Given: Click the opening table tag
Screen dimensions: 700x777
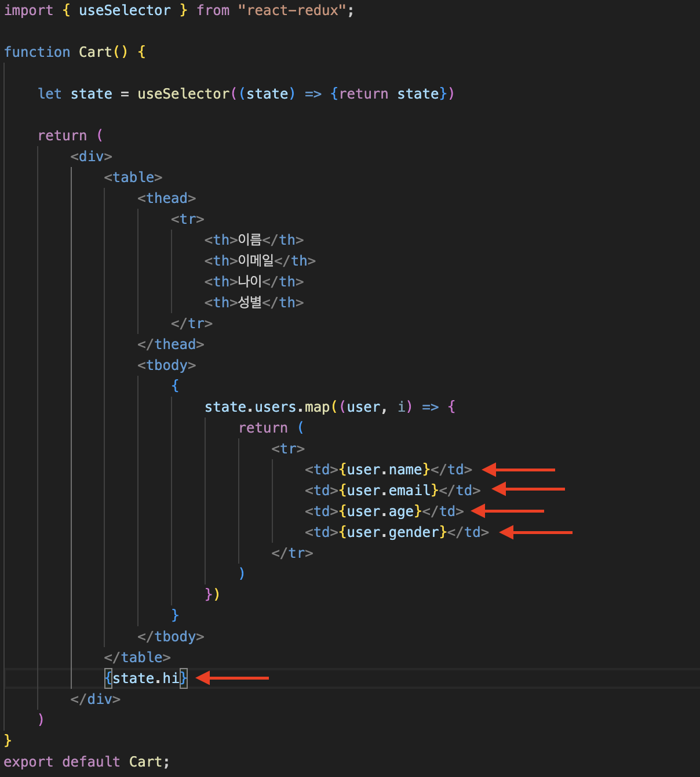Looking at the screenshot, I should (133, 177).
